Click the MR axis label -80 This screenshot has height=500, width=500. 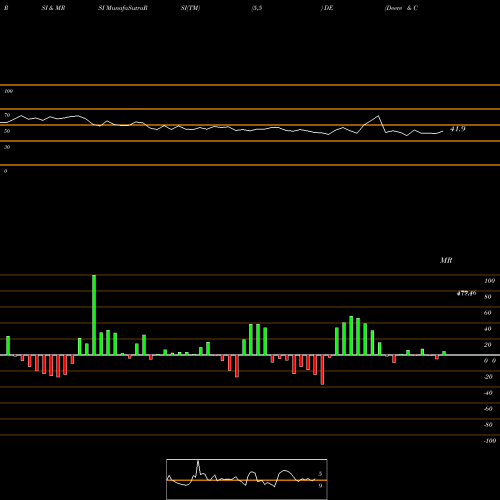pos(488,425)
